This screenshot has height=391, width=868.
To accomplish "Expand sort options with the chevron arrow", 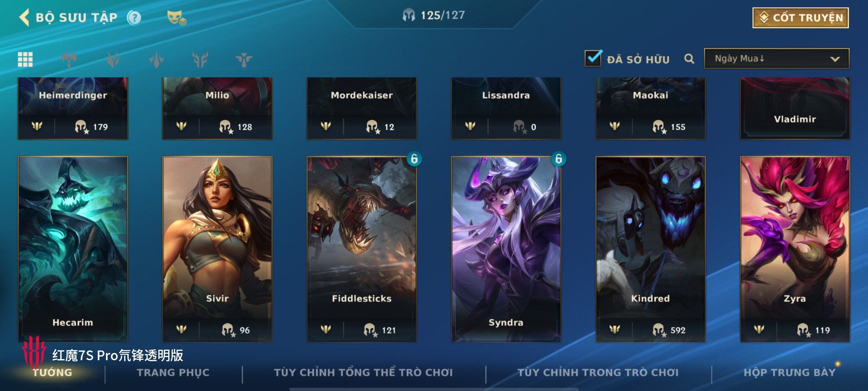I will [x=835, y=59].
